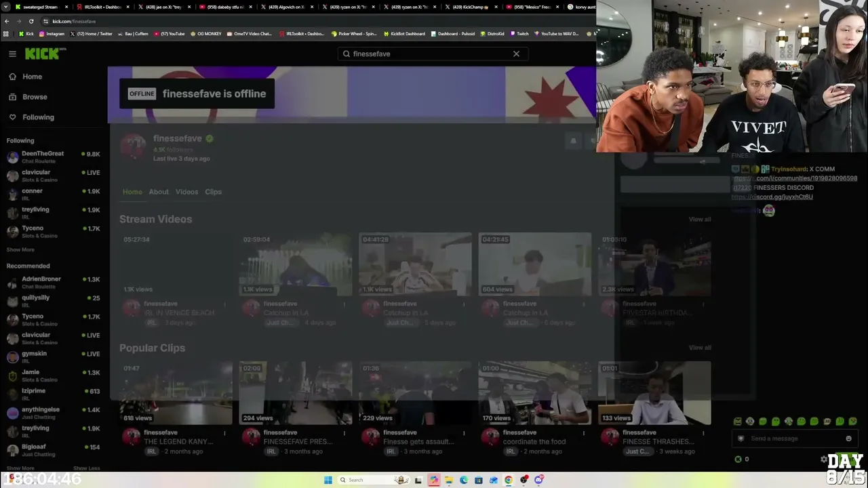
Task: Collapse Recommended list with Show Less
Action: pyautogui.click(x=86, y=468)
